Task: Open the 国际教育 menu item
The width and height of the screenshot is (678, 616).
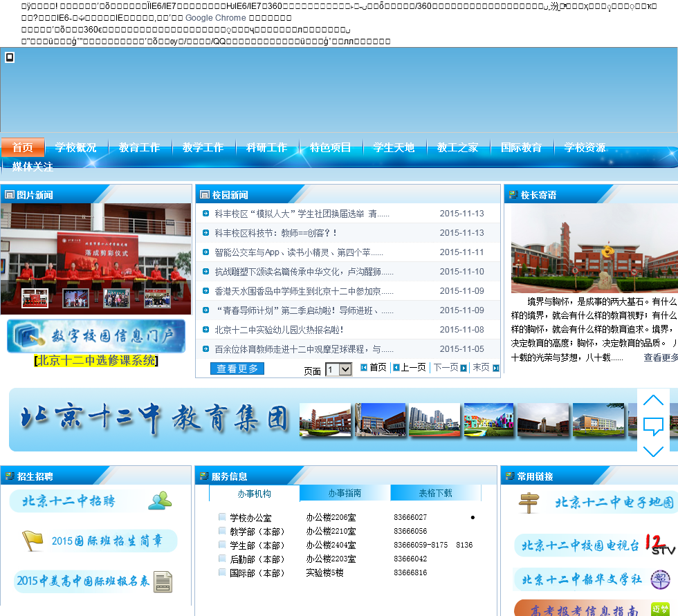Action: tap(521, 147)
